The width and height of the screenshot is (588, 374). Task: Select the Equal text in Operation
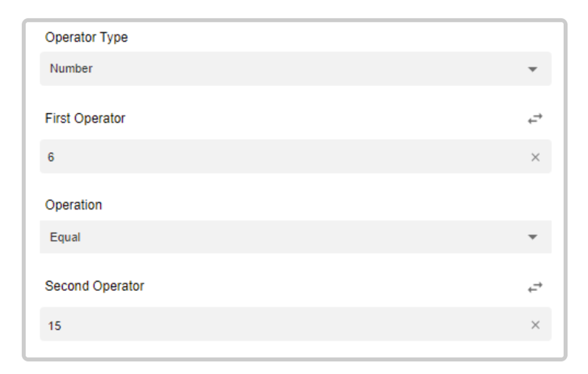click(65, 237)
